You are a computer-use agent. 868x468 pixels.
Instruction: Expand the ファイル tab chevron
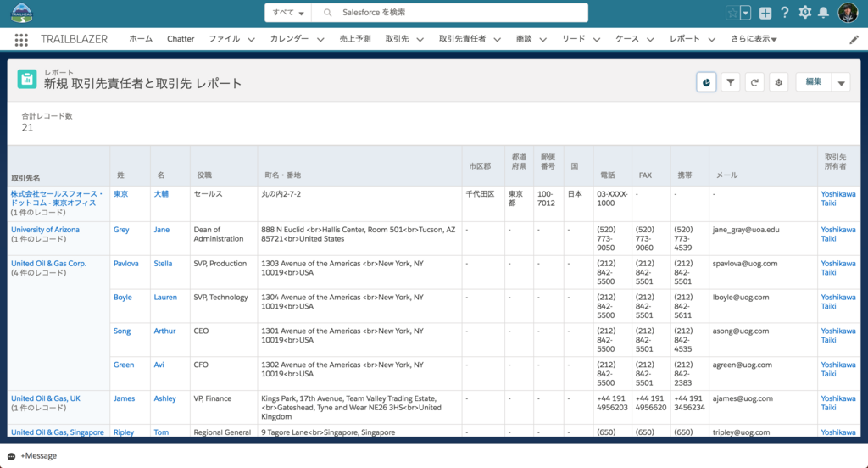pyautogui.click(x=251, y=39)
